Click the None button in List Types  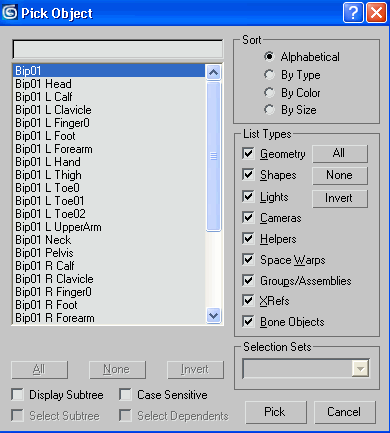(x=340, y=175)
